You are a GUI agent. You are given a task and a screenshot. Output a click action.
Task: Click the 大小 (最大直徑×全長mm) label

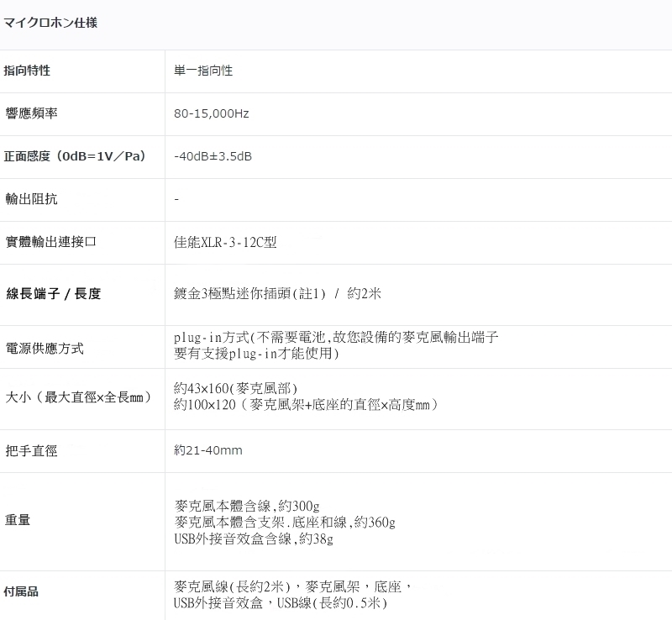point(77,397)
